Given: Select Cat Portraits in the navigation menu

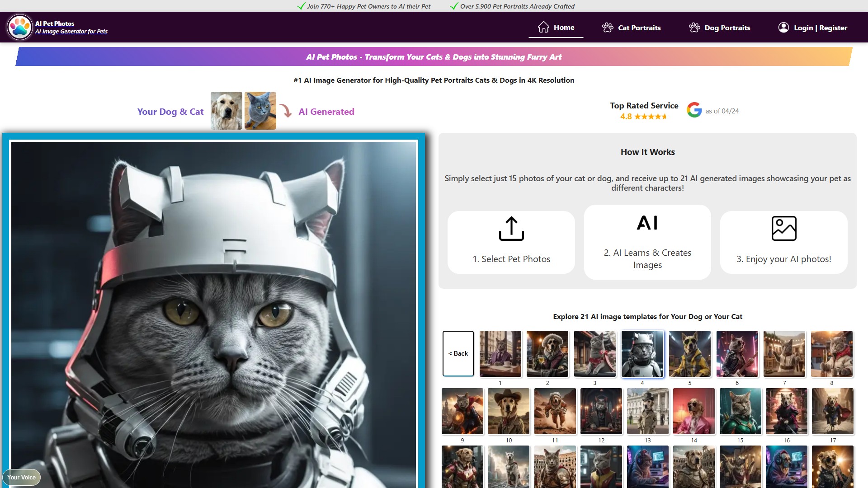Looking at the screenshot, I should point(639,28).
